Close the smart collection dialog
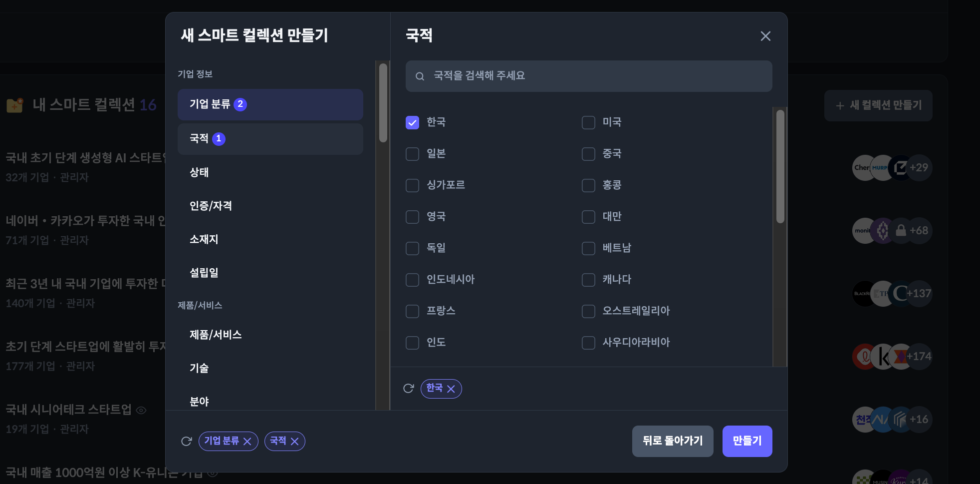The image size is (980, 484). point(765,36)
